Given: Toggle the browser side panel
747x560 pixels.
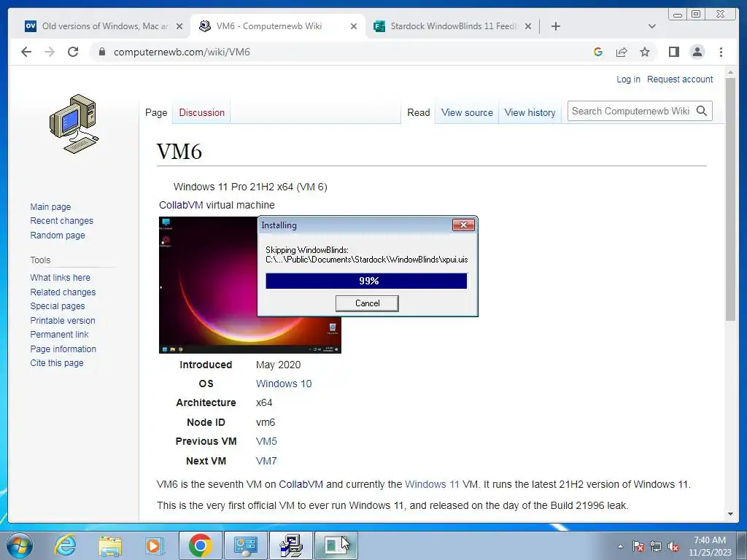Looking at the screenshot, I should pyautogui.click(x=673, y=52).
